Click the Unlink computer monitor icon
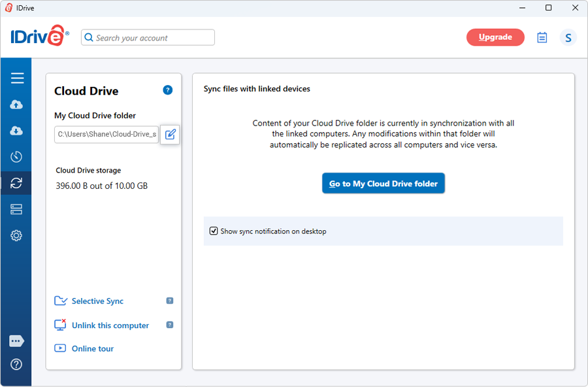The height and width of the screenshot is (387, 588). pos(60,325)
